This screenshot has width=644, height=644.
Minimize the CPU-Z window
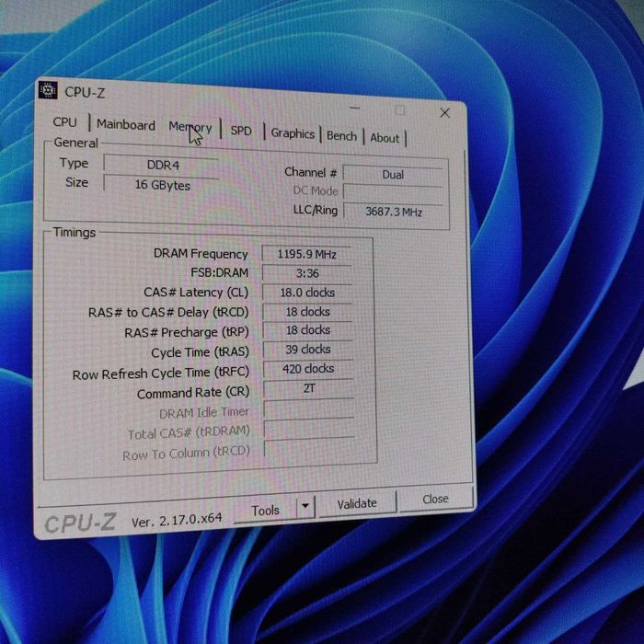pos(355,108)
